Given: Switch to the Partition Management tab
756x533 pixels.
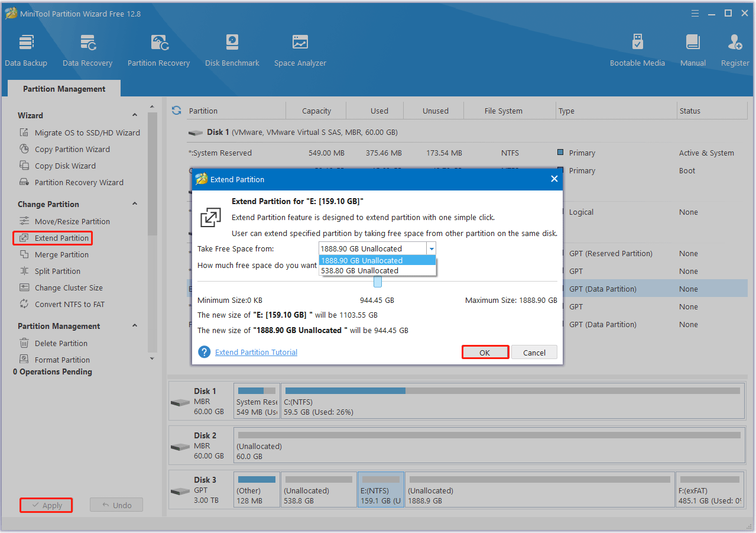Looking at the screenshot, I should coord(64,89).
